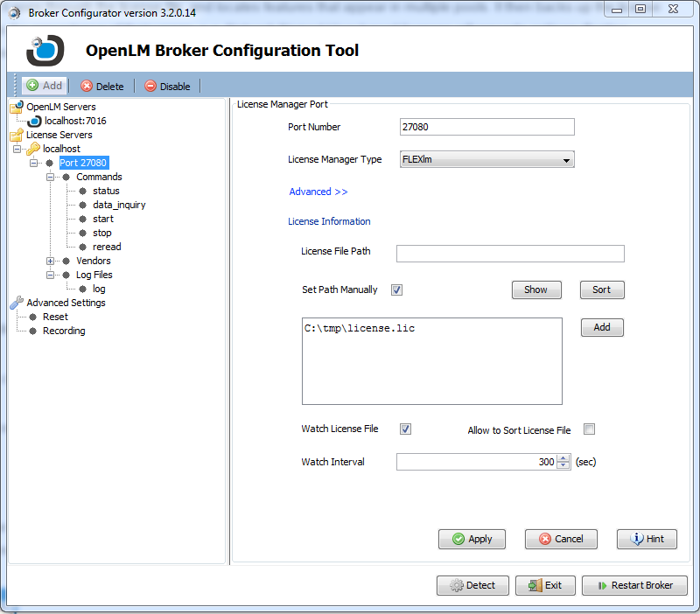
Task: Click the Advanced >> link
Action: [318, 192]
